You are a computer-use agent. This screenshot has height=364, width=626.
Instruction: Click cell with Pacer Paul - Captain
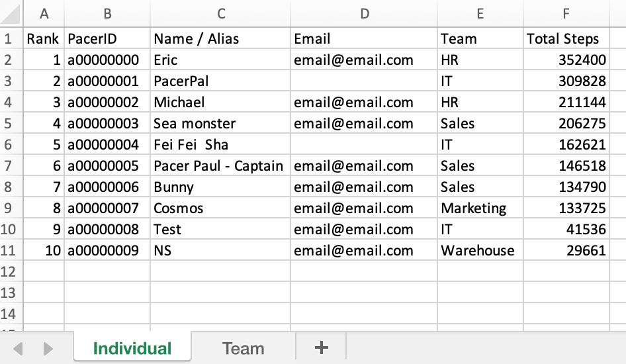coord(220,165)
